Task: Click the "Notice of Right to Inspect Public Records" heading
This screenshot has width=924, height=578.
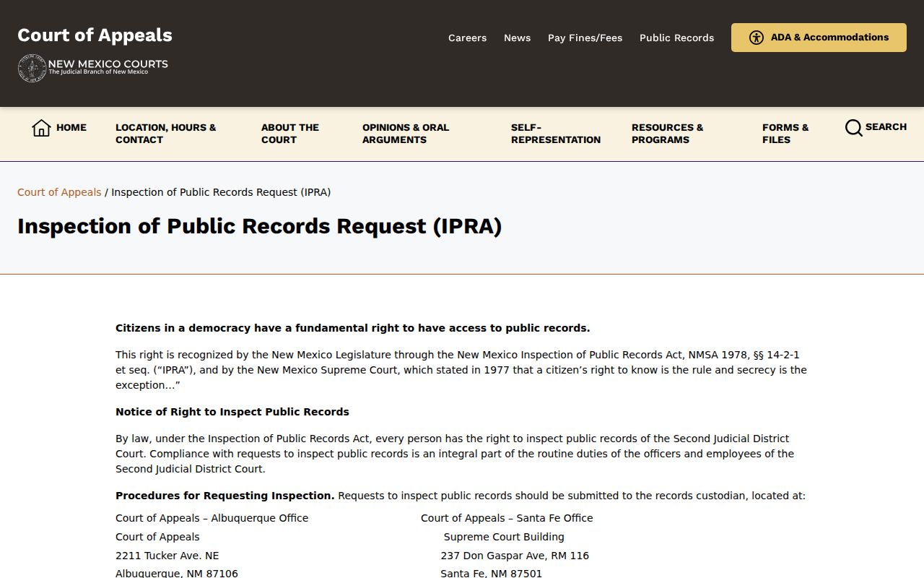Action: point(232,412)
